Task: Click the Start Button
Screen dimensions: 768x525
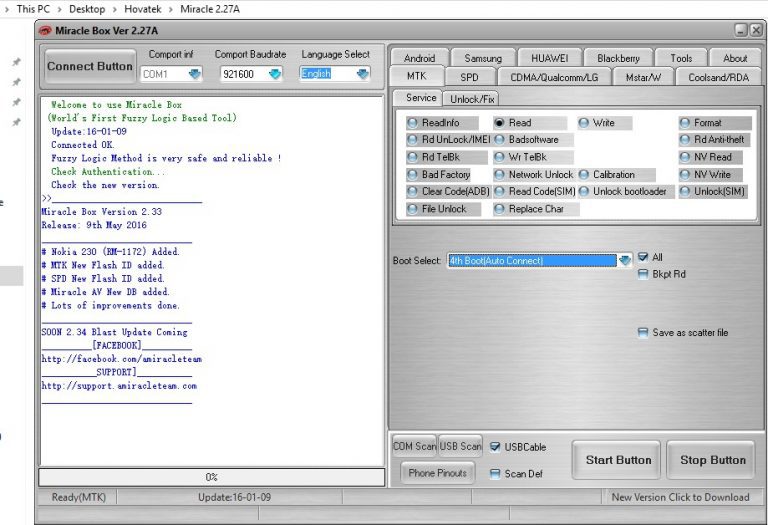Action: pos(618,460)
